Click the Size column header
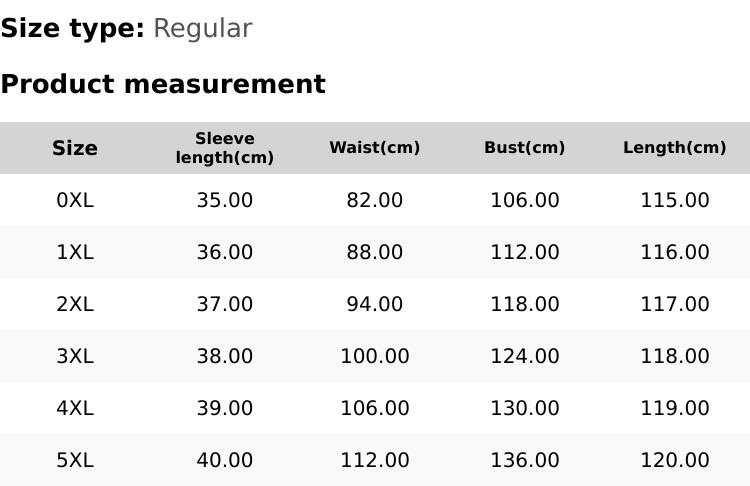Viewport: 750px width, 486px height. (x=75, y=148)
